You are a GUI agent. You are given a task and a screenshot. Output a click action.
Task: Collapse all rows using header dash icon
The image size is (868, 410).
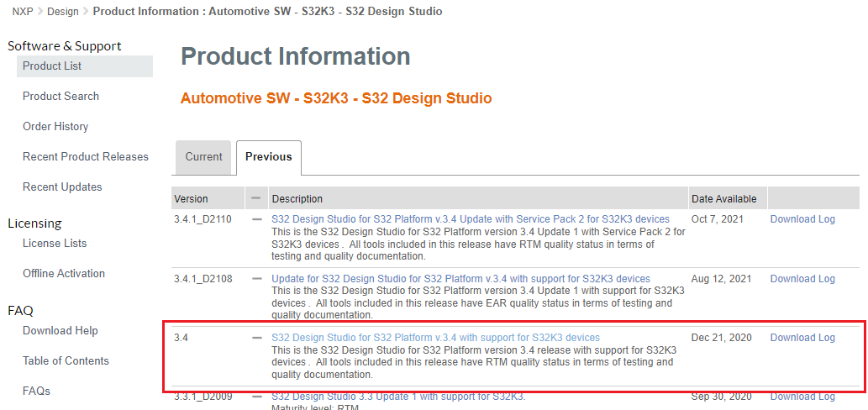click(256, 198)
